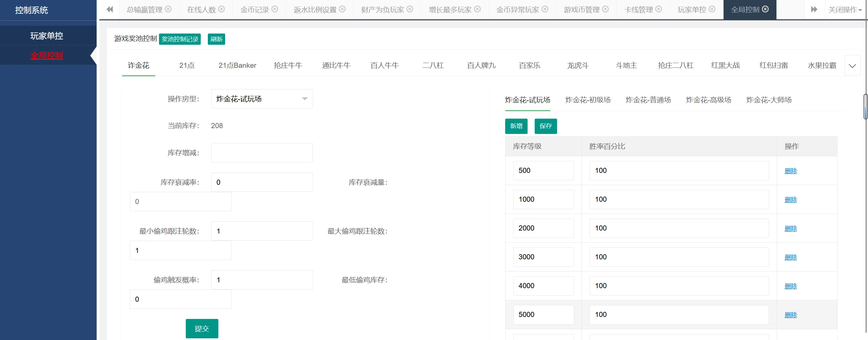Select the 炸金花-大师场 room tab
This screenshot has height=340, width=868.
tap(769, 100)
